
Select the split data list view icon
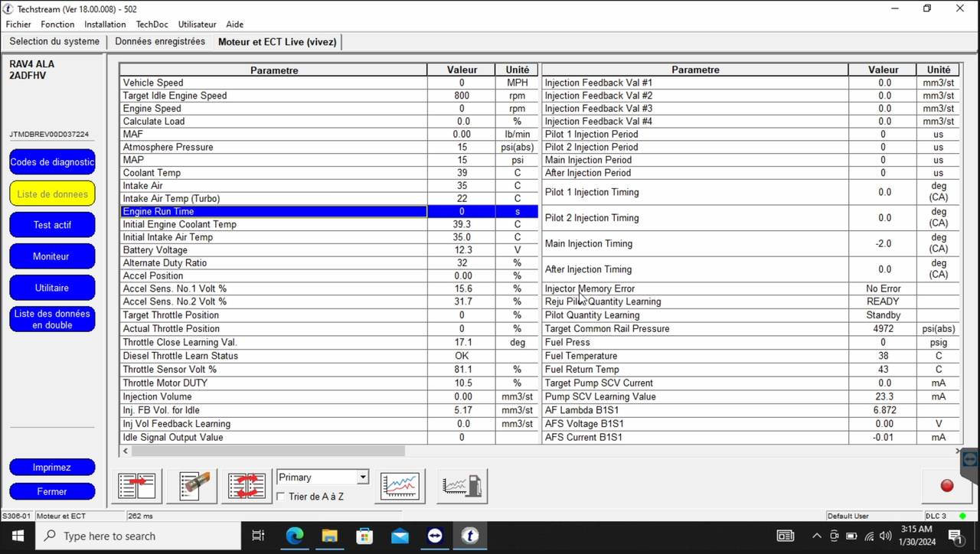tap(137, 485)
